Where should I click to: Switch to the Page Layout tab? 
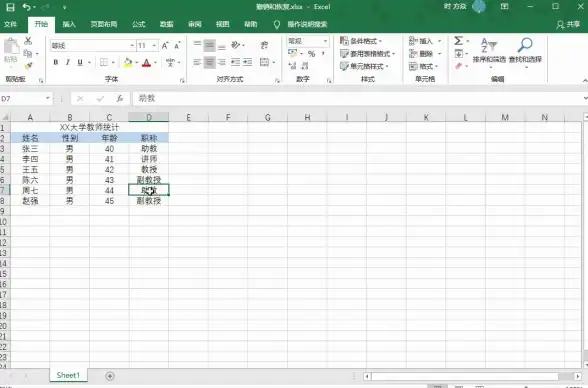[104, 24]
